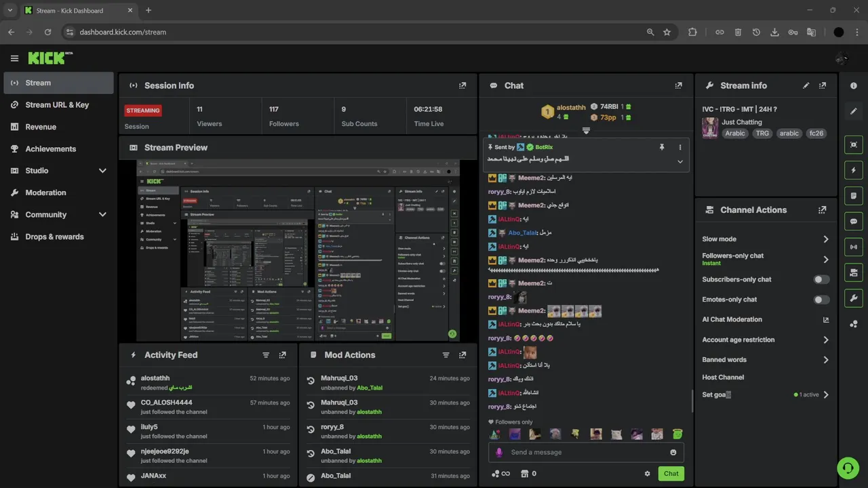
Task: Open Achievements page
Action: pos(58,149)
